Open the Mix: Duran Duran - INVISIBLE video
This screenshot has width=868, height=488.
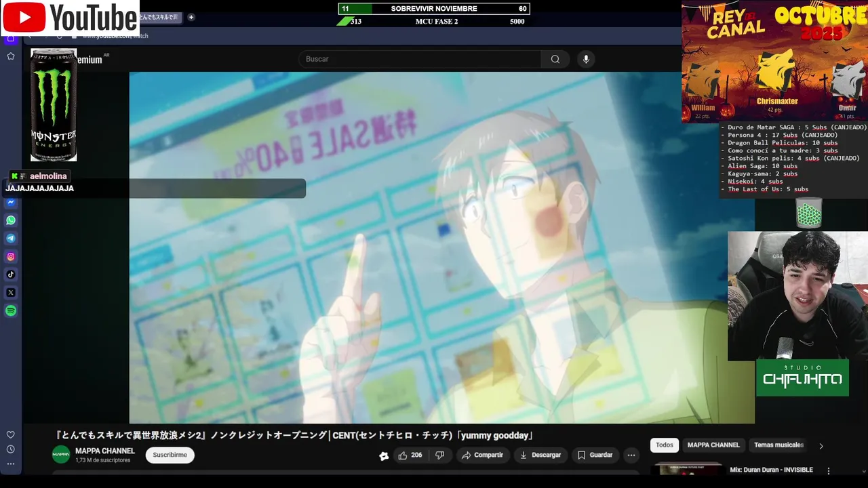pos(771,470)
